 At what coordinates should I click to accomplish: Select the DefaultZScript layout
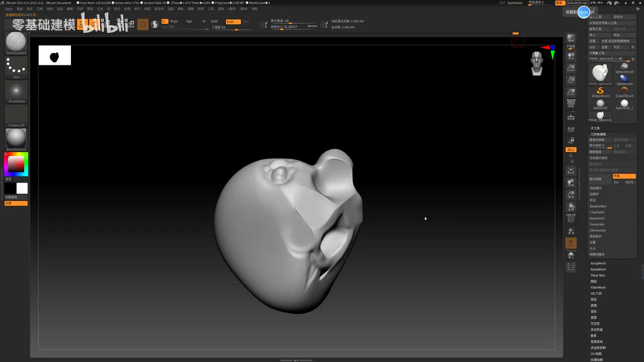tap(577, 3)
